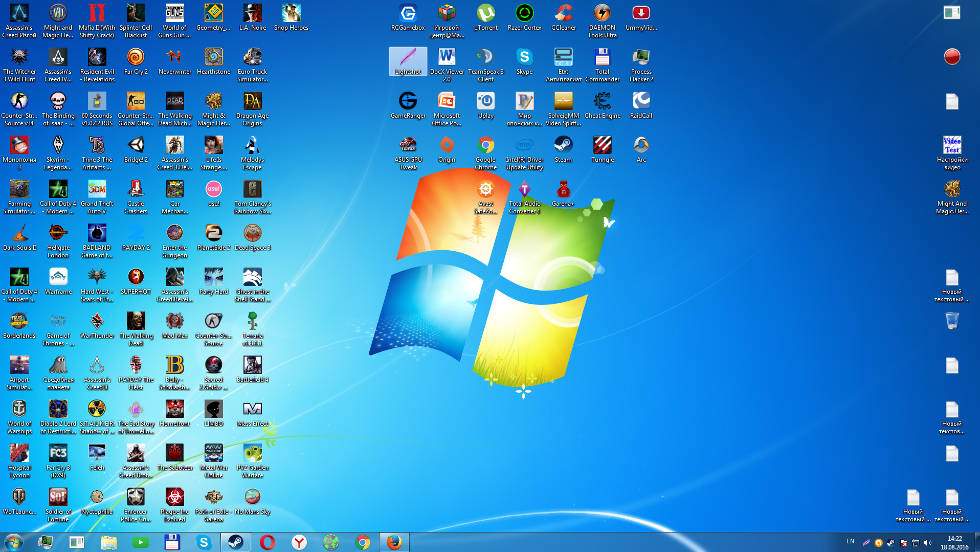Open the uTorrent shortcut

[485, 17]
